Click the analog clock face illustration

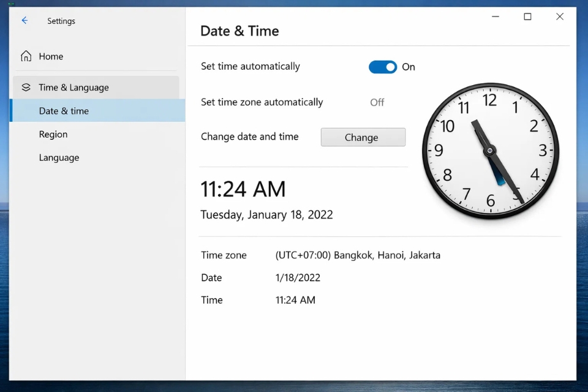coord(491,151)
